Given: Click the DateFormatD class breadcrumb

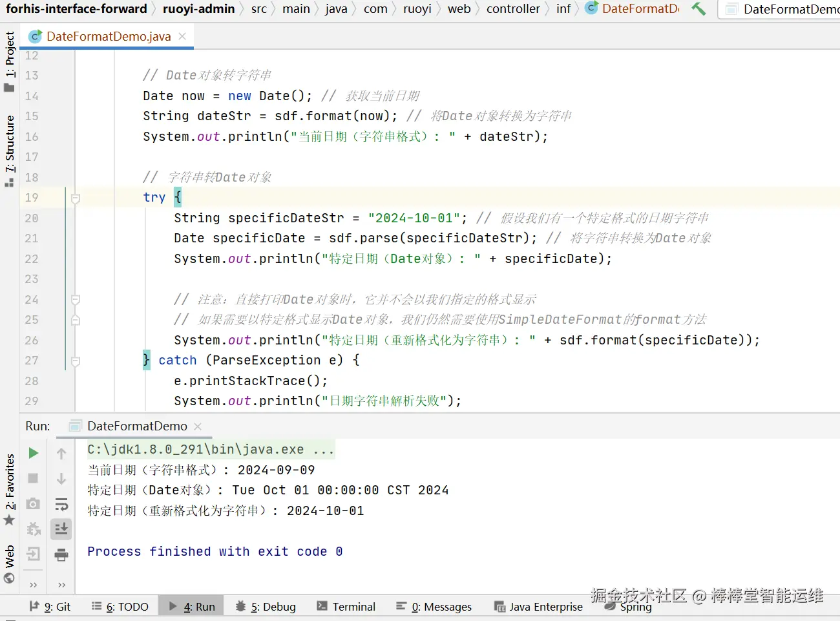Looking at the screenshot, I should click(633, 8).
